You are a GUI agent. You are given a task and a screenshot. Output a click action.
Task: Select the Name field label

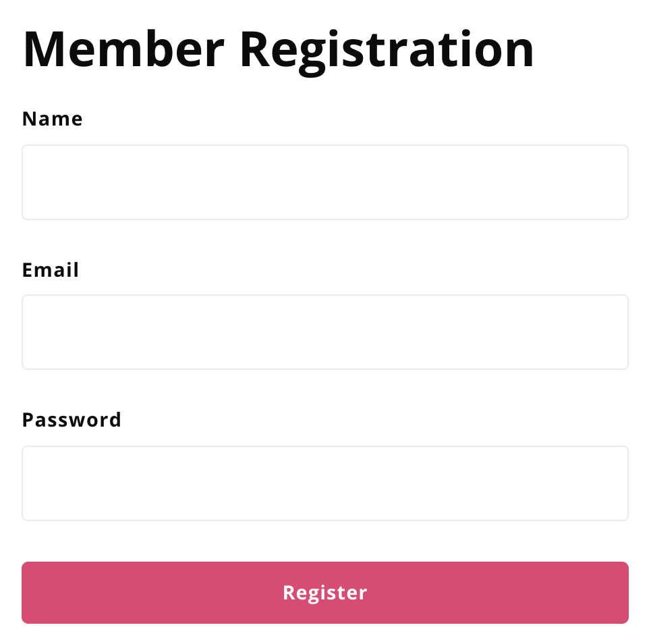click(x=52, y=118)
